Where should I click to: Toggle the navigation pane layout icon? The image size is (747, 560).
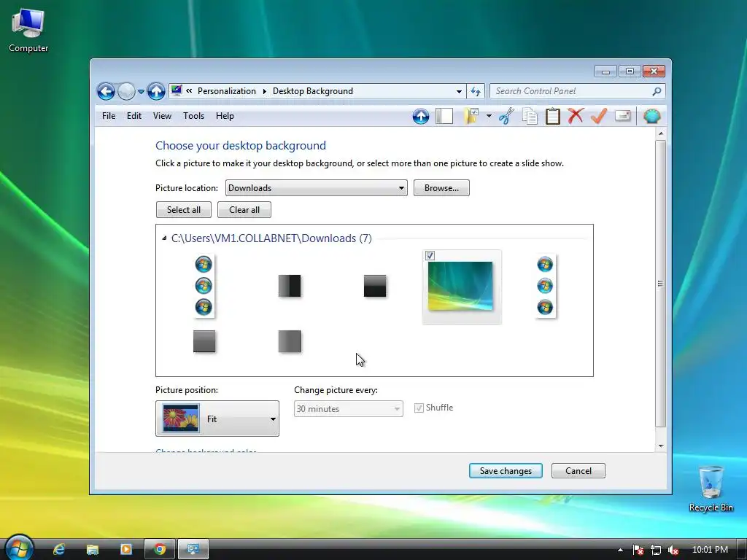click(444, 116)
